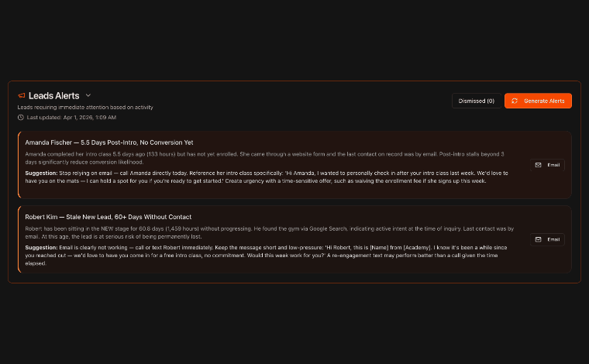Screen dimensions: 589x364
Task: Click the envelope icon for Amanda Fischer
Action: (x=539, y=165)
